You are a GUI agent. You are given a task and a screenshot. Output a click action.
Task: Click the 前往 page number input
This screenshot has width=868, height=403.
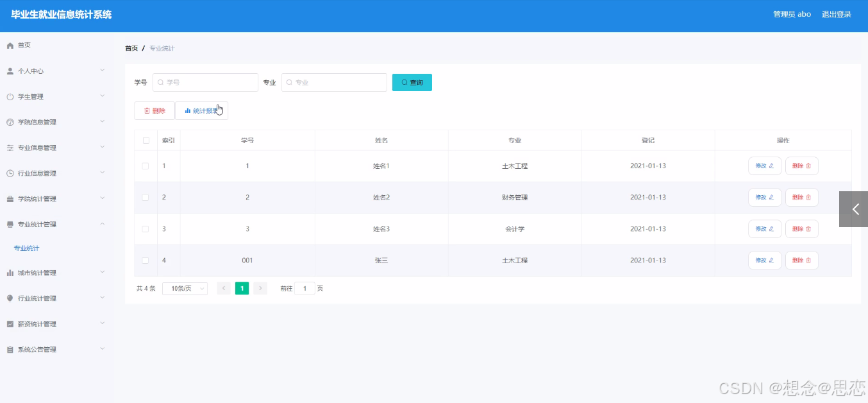(305, 289)
